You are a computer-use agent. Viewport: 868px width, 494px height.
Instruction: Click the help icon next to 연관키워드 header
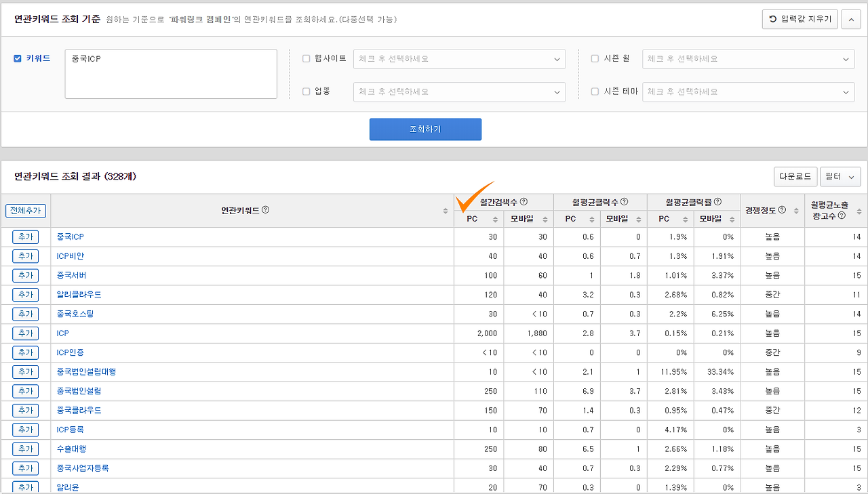(266, 210)
